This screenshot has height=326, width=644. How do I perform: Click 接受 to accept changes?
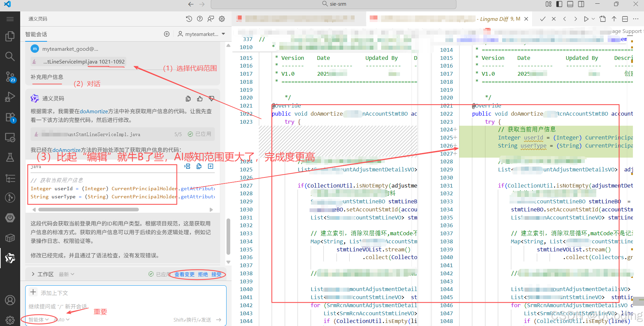point(216,274)
